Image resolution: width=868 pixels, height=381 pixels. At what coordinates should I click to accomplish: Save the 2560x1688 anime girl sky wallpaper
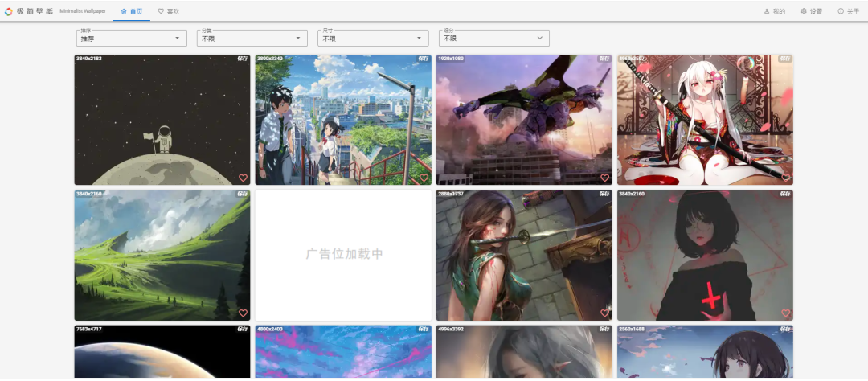tap(785, 329)
